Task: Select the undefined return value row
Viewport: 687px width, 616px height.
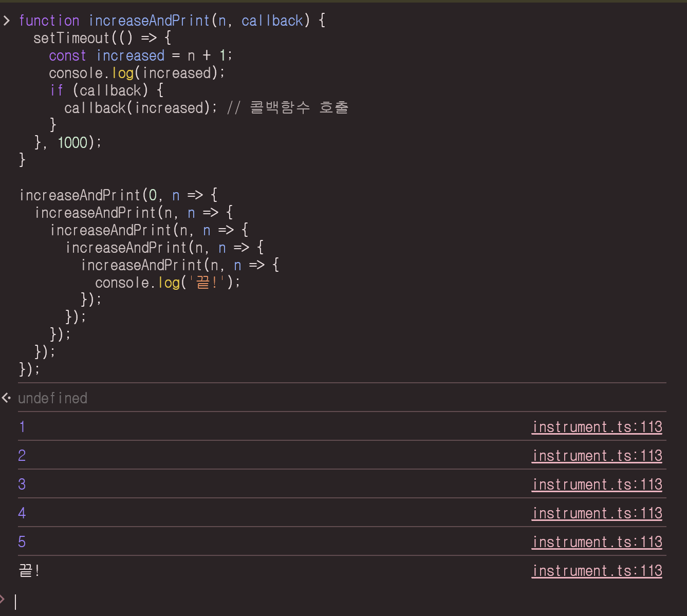Action: pos(53,398)
